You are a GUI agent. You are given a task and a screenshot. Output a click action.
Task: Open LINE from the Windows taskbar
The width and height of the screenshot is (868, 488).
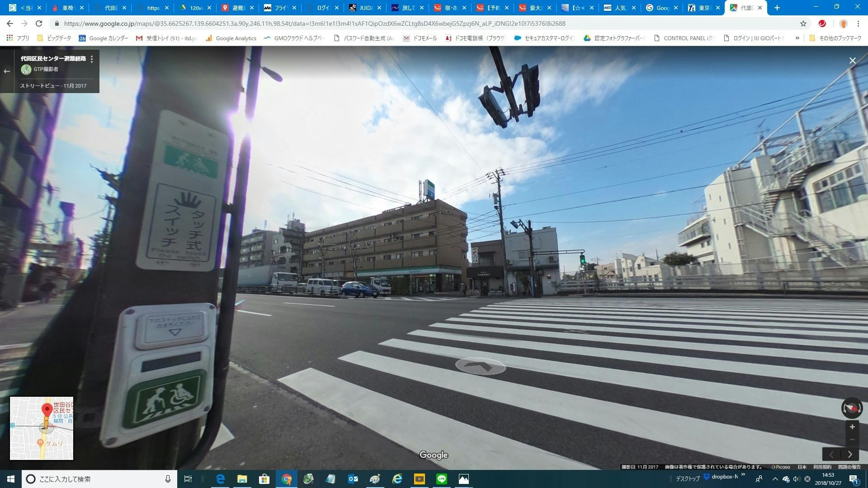(x=442, y=479)
